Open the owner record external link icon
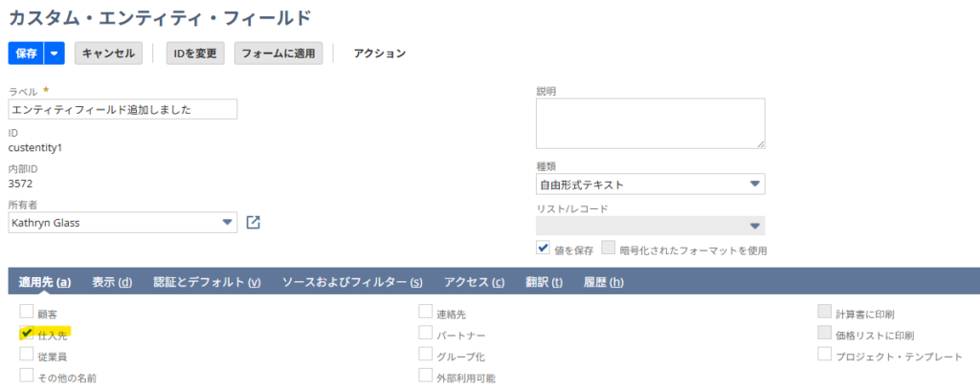 [x=253, y=223]
